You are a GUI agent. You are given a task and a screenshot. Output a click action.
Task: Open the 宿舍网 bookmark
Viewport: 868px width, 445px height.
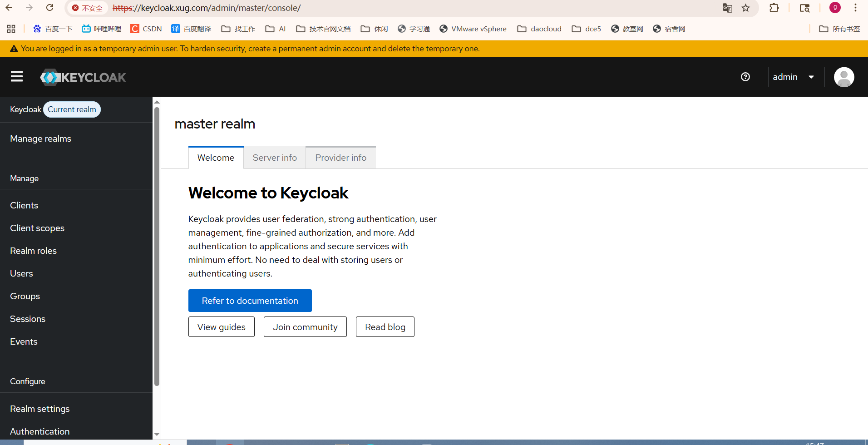[x=669, y=29]
